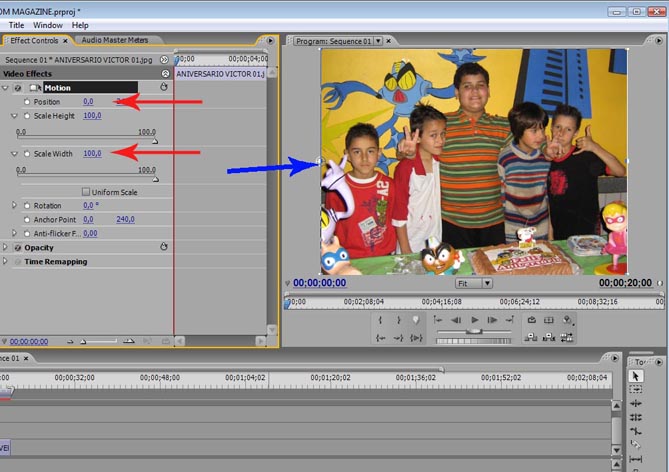Open the Window menu
Viewport: 669px width, 472px height.
click(x=47, y=24)
